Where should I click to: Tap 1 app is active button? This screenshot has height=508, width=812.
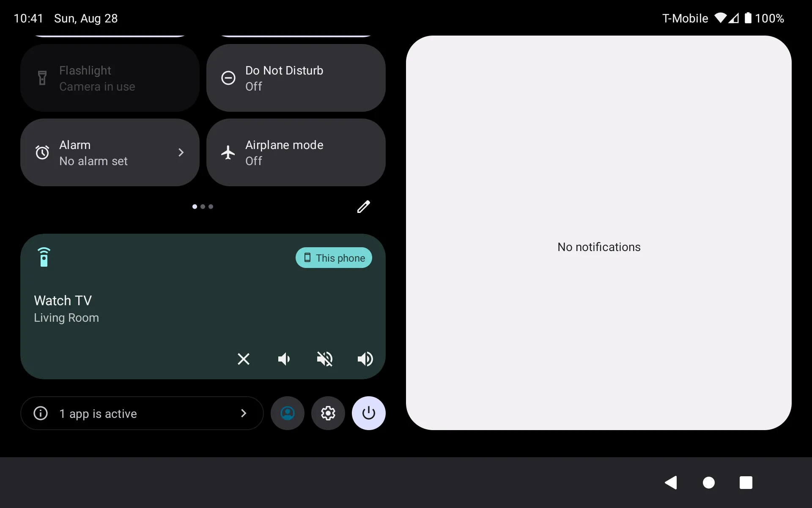tap(142, 413)
